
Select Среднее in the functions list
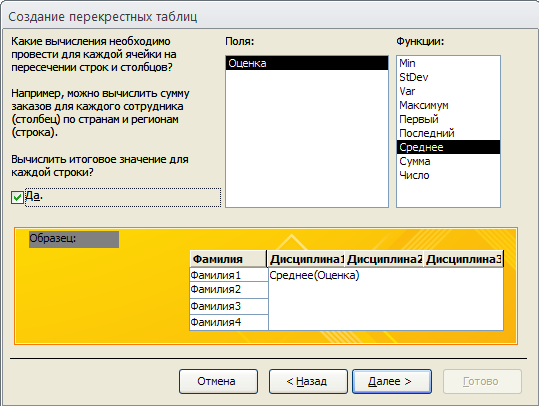(x=448, y=147)
